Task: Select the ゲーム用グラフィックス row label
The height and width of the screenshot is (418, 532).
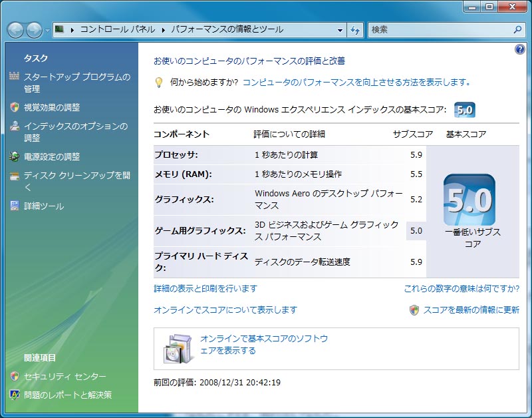Action: click(x=200, y=231)
